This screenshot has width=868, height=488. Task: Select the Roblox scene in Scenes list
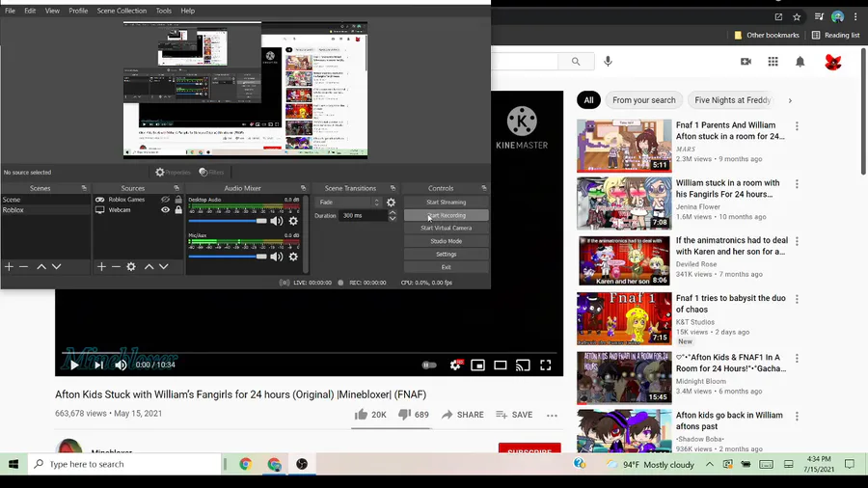tap(45, 210)
